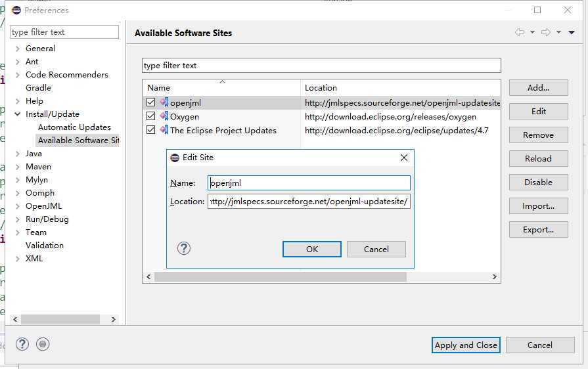Click the Reload button
This screenshot has height=369, width=588.
(539, 158)
